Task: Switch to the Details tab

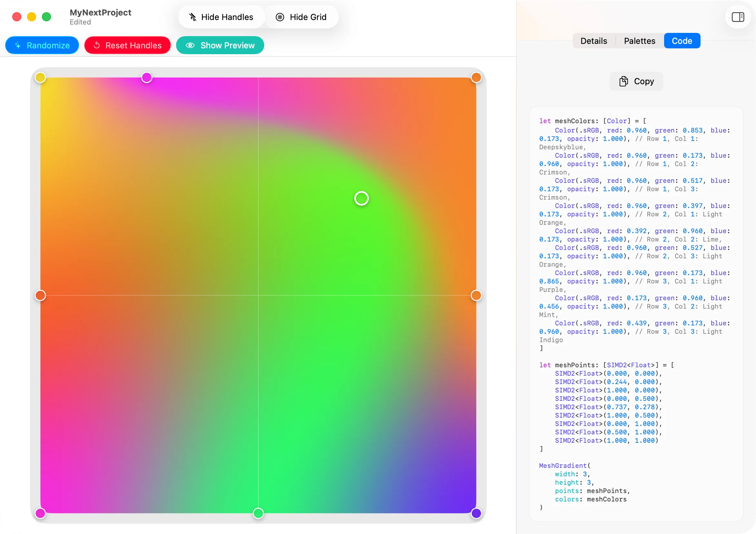Action: (593, 41)
